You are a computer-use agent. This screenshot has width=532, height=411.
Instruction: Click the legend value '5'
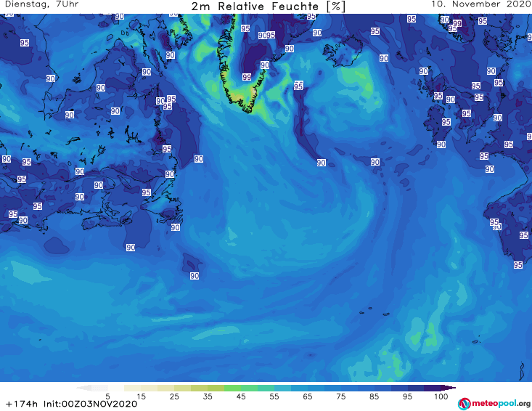tap(107, 396)
